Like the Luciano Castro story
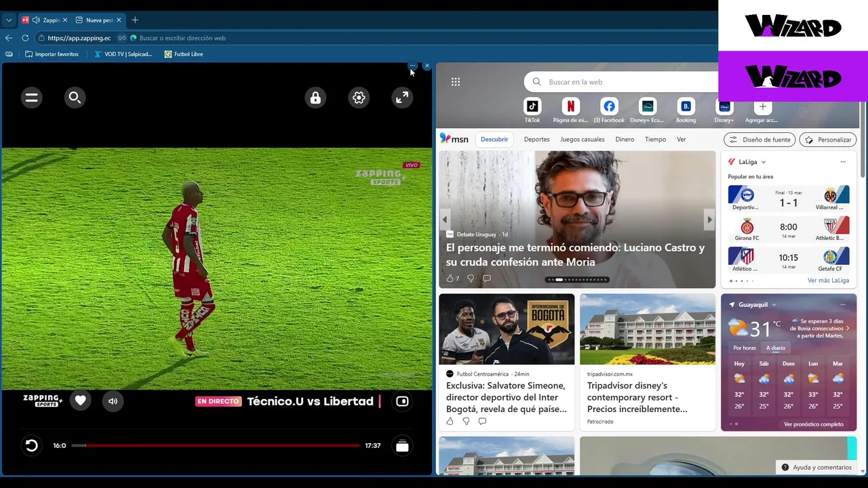This screenshot has width=868, height=488. (x=450, y=279)
